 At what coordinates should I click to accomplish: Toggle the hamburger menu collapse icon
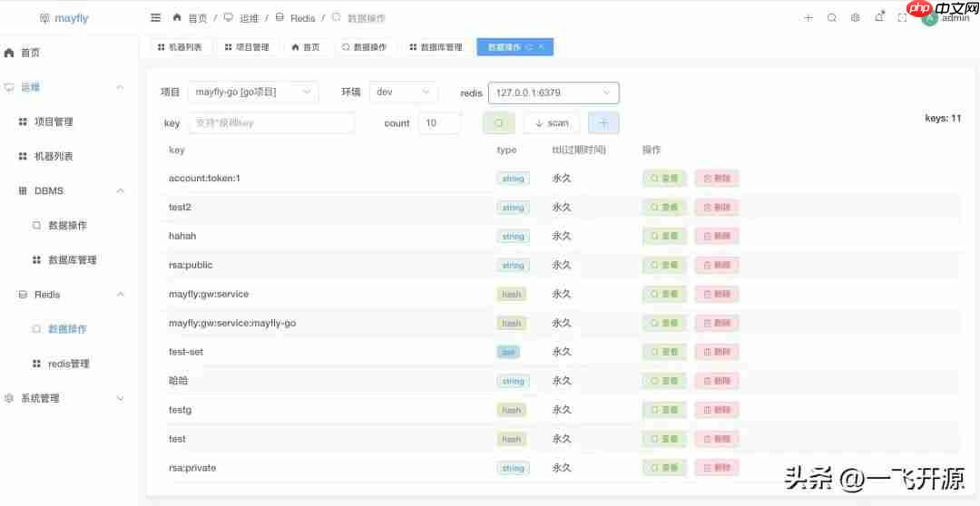click(156, 17)
